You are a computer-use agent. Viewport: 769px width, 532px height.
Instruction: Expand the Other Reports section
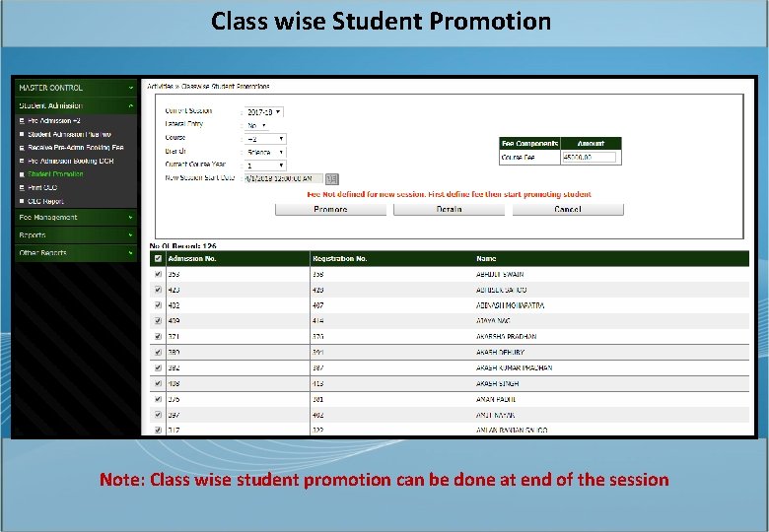(x=76, y=253)
